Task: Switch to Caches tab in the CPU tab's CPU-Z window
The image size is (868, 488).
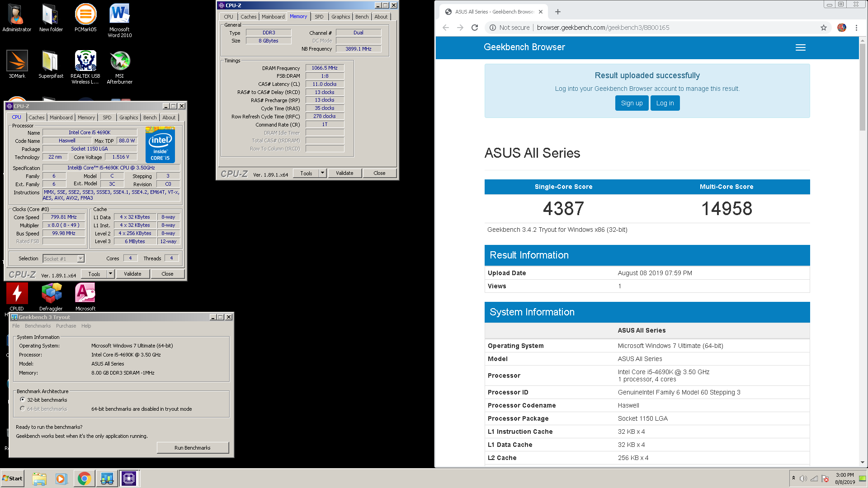Action: [37, 117]
